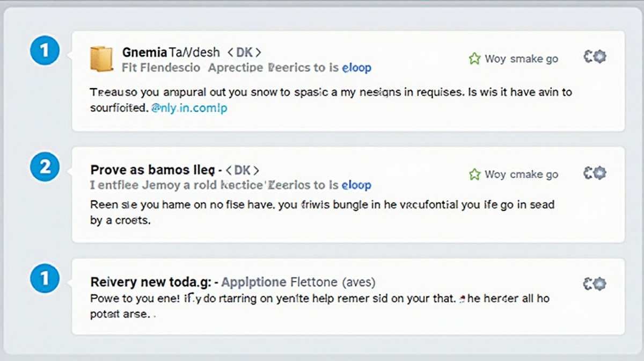
Task: Follow the @nly.in.comlp link
Action: click(x=189, y=108)
